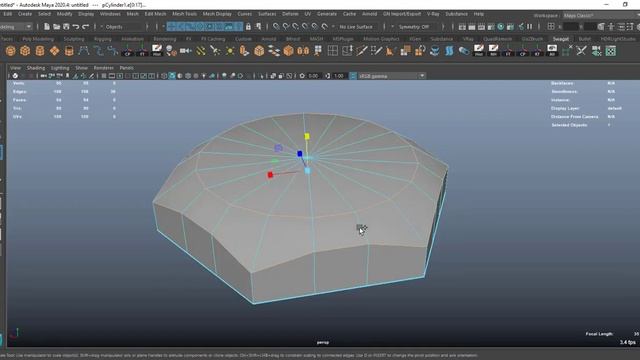Open the viewport Show menu
The width and height of the screenshot is (640, 360).
[81, 68]
